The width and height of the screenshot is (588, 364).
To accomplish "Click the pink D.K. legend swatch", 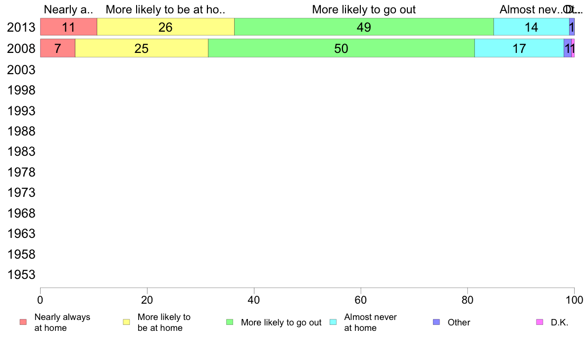I will (x=539, y=322).
